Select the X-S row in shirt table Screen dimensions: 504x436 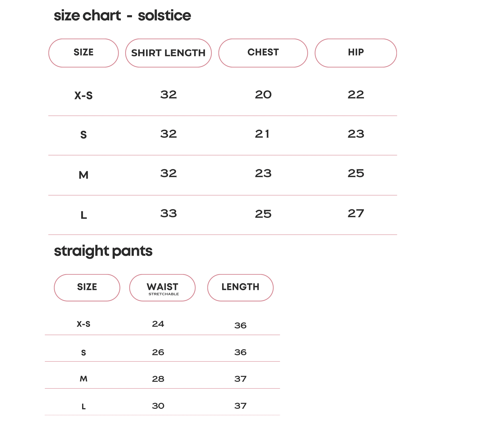coord(223,96)
